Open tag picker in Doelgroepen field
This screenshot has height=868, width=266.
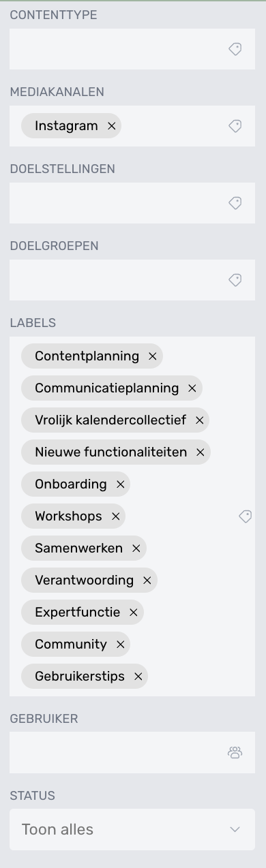pyautogui.click(x=235, y=280)
